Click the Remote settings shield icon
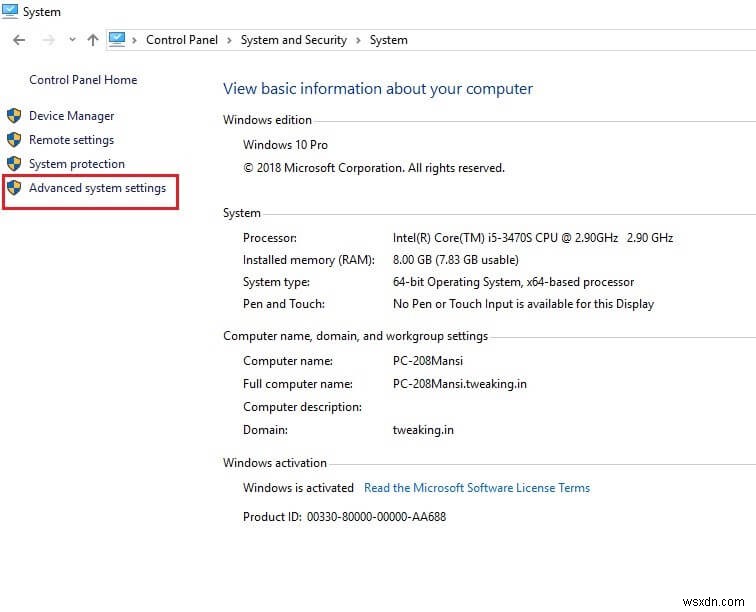 pyautogui.click(x=14, y=140)
